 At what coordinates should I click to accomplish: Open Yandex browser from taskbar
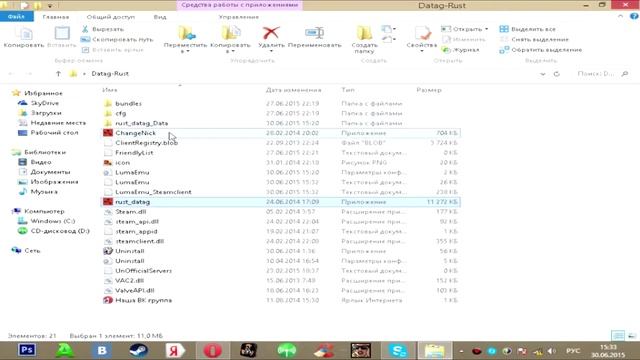pos(175,350)
